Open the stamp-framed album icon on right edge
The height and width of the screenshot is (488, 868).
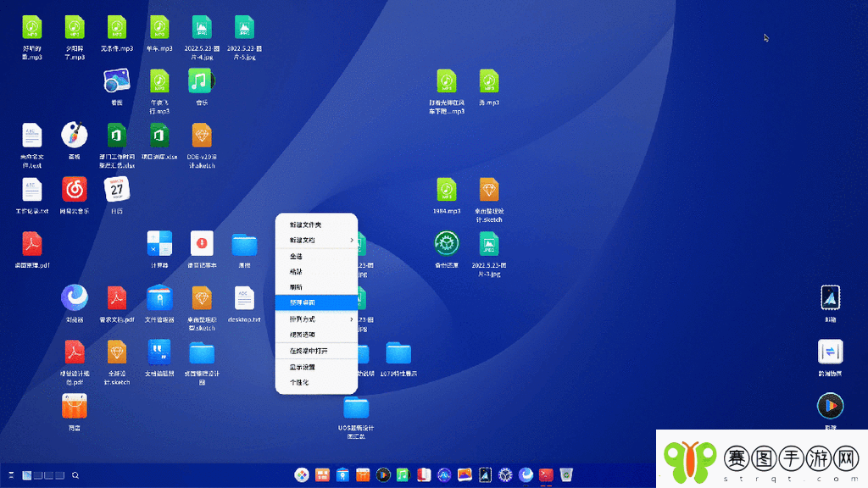pos(831,297)
